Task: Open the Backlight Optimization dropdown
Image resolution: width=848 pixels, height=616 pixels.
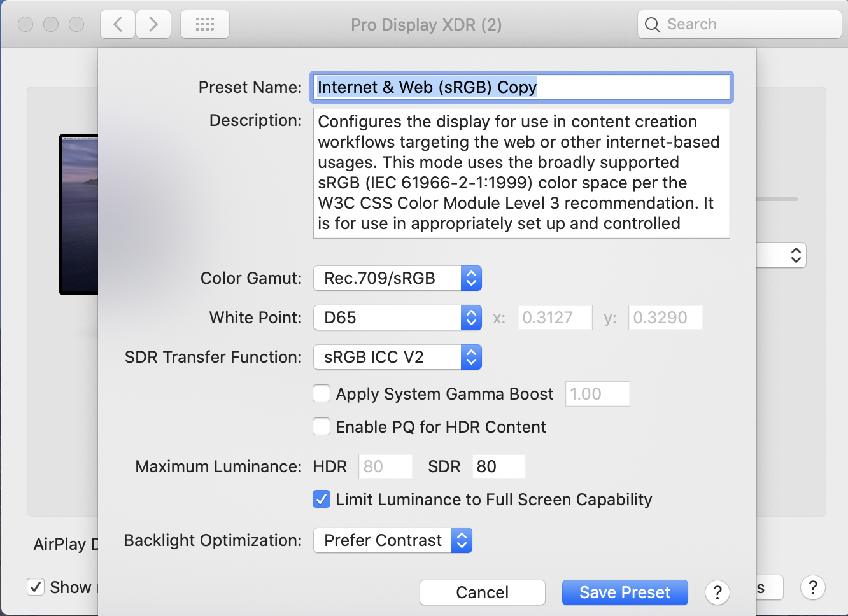Action: click(x=393, y=540)
